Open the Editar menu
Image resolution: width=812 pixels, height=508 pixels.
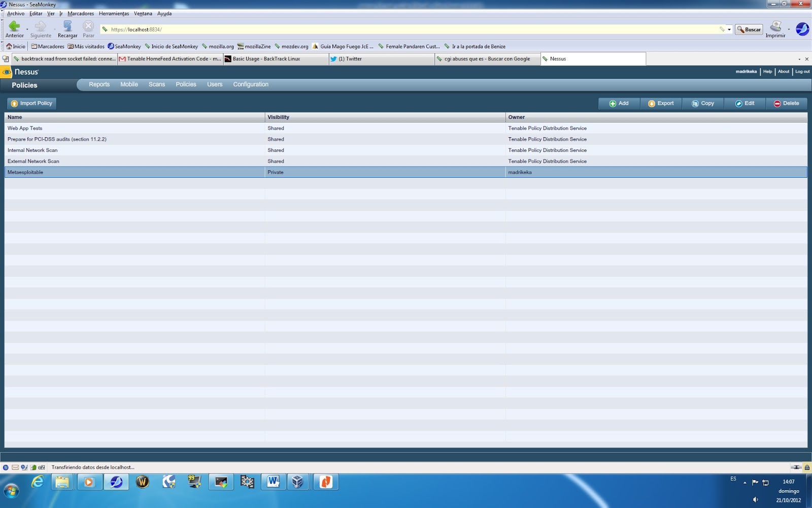pyautogui.click(x=36, y=14)
